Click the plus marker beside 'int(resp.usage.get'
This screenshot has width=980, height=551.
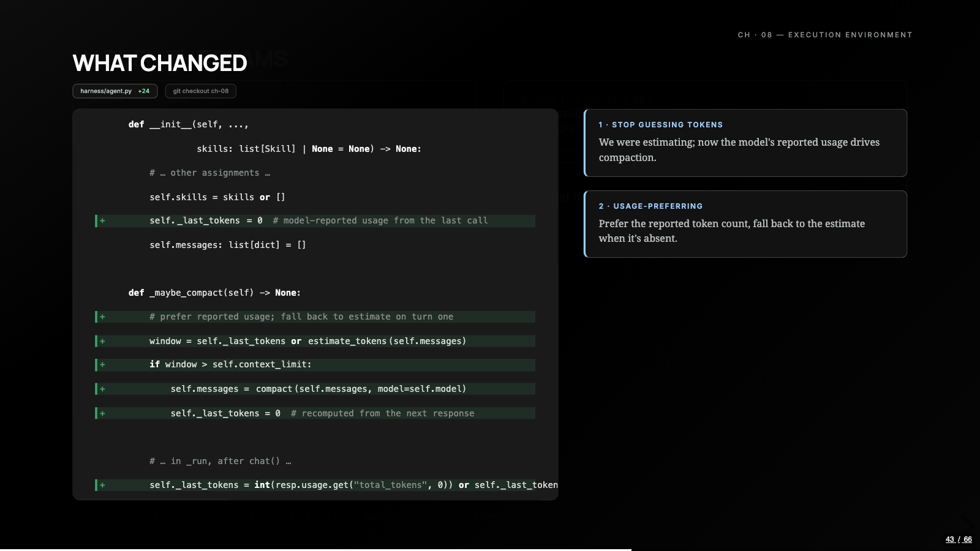[102, 485]
